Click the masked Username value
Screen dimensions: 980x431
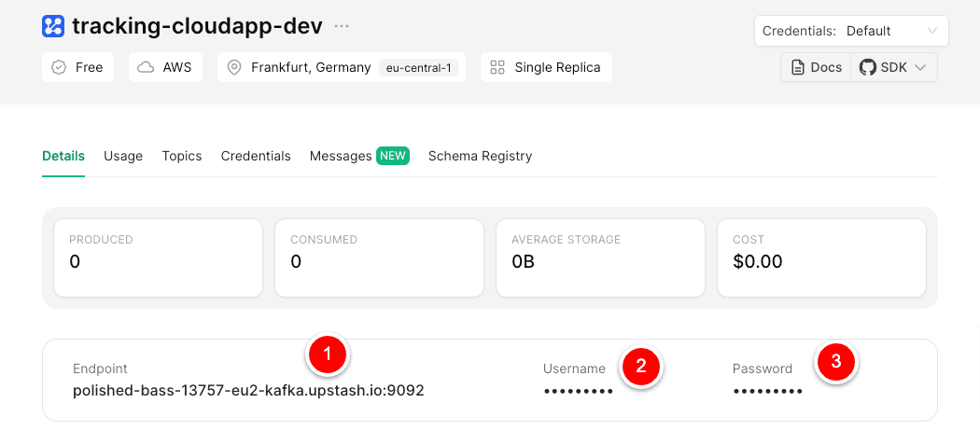click(x=579, y=392)
